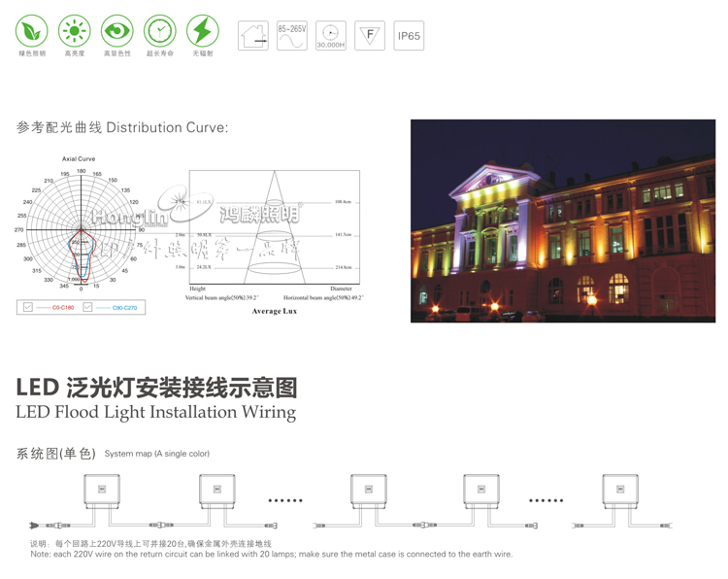This screenshot has height=579, width=728.
Task: Click the LED Flood Light Installation Wiring heading
Action: (x=156, y=412)
